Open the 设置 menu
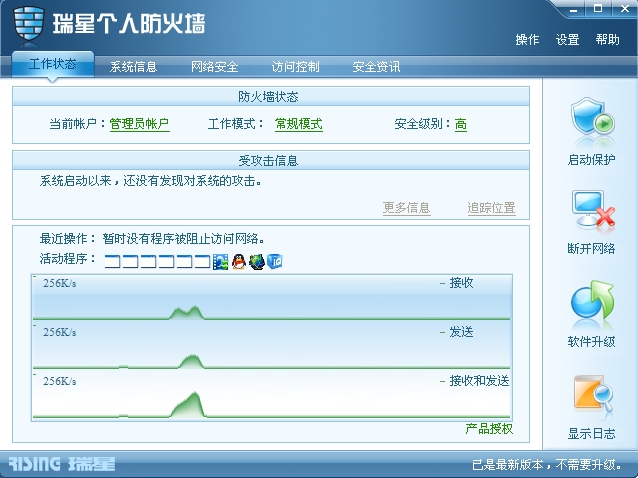Image resolution: width=638 pixels, height=478 pixels. [568, 40]
